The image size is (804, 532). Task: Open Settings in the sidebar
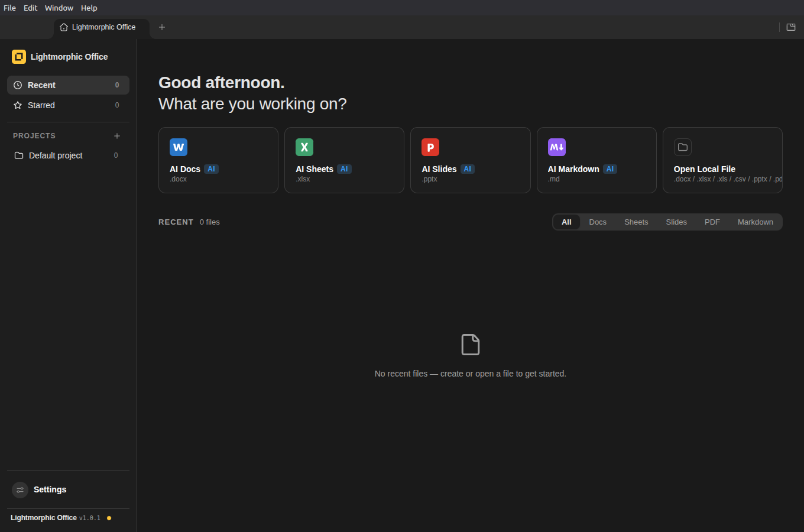coord(68,490)
